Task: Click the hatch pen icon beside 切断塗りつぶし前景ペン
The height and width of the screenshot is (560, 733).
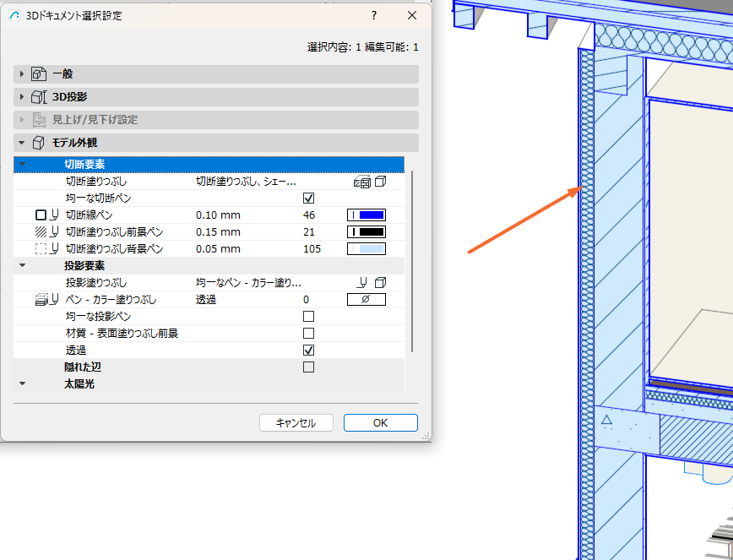Action: tap(46, 231)
